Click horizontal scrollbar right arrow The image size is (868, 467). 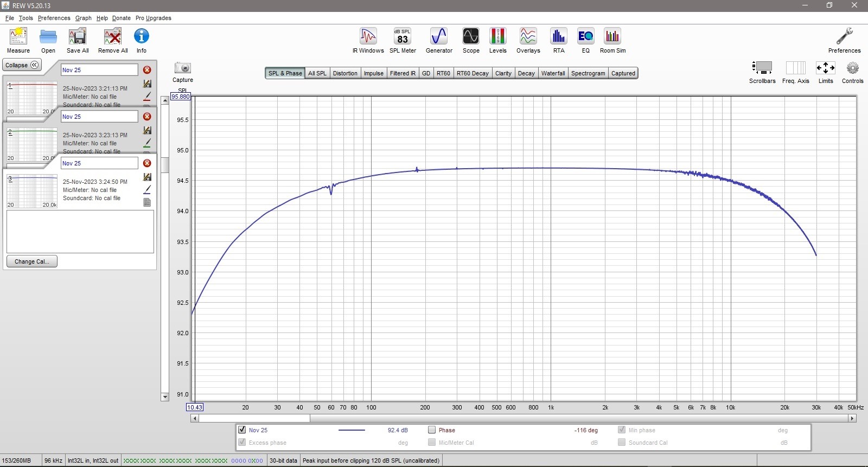coord(852,418)
